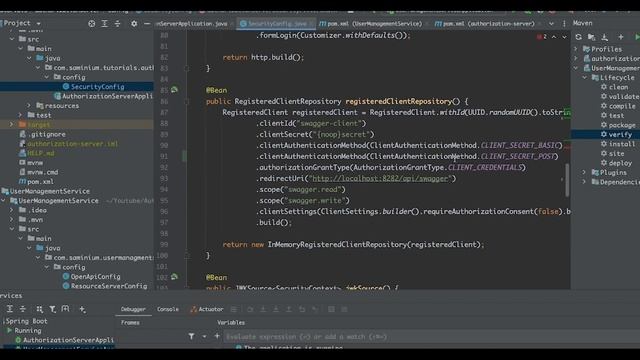Screen dimensions: 640x360
Task: Open pom.xml (authorization-server) tab
Action: click(x=484, y=24)
